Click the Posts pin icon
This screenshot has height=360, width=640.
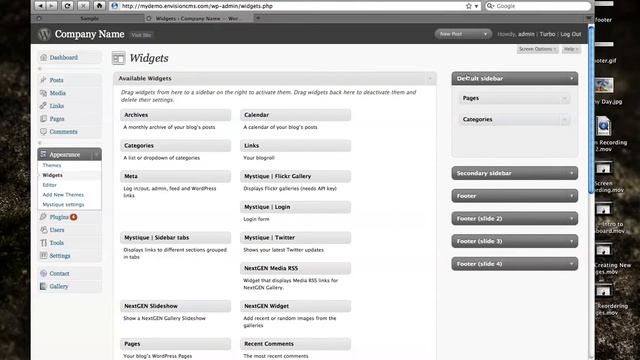coord(43,80)
